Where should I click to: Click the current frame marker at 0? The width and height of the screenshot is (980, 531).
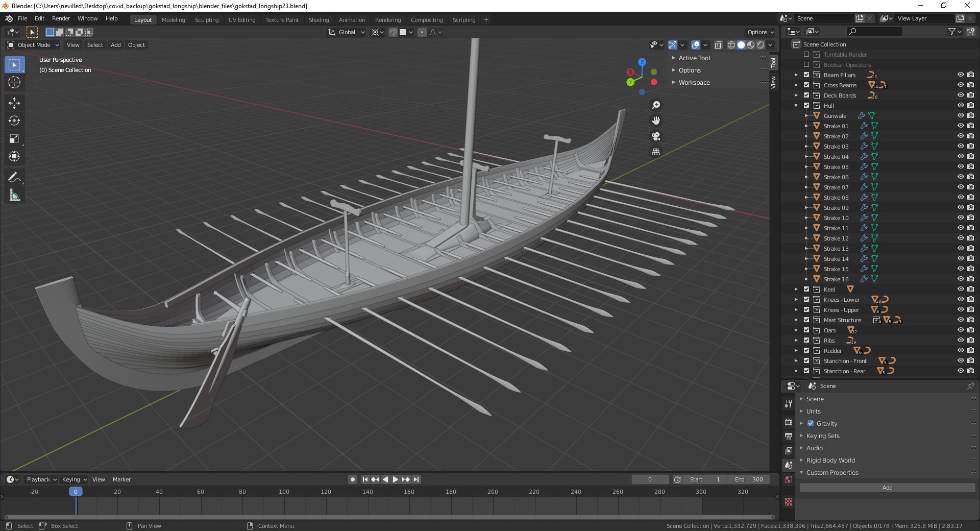76,492
